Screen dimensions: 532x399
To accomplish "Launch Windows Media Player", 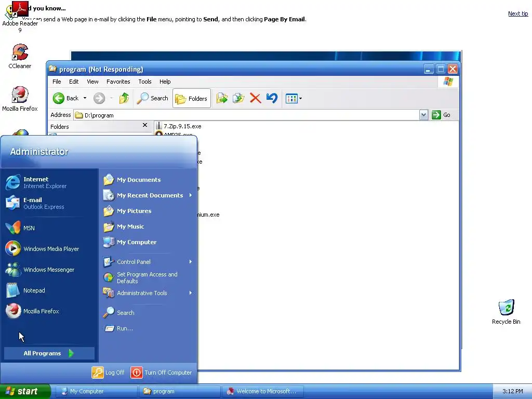I will coord(49,249).
